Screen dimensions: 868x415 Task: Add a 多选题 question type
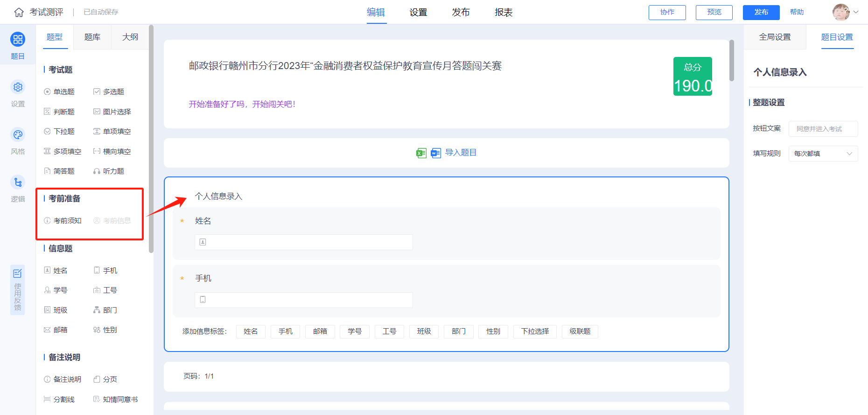tap(109, 92)
